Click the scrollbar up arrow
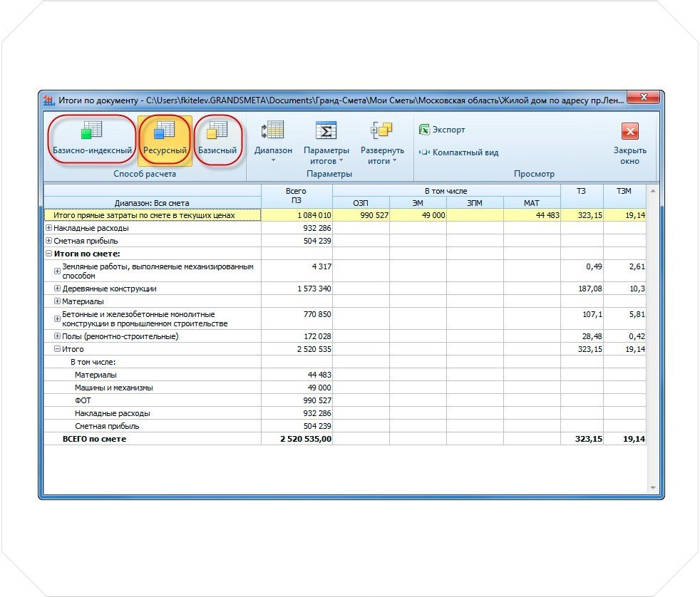Screen dimensions: 700x597 point(653,192)
